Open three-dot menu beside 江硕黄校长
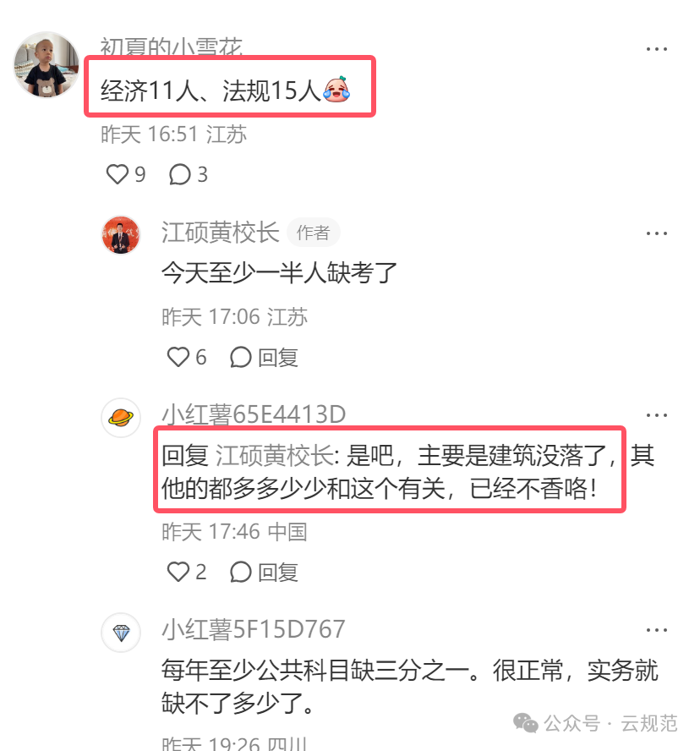Image resolution: width=700 pixels, height=751 pixels. point(656,233)
